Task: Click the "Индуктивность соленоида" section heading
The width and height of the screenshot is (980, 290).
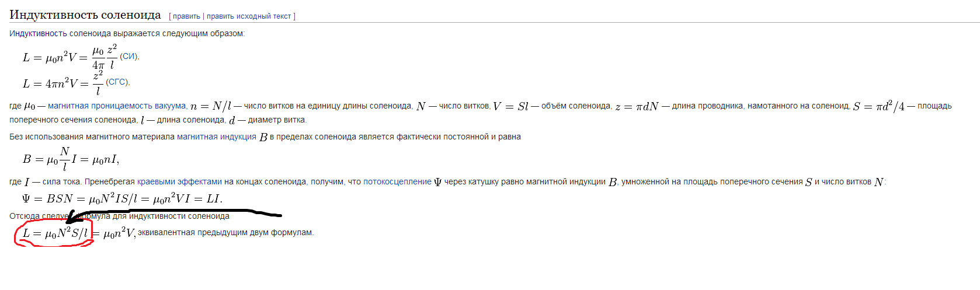Action: pos(85,15)
